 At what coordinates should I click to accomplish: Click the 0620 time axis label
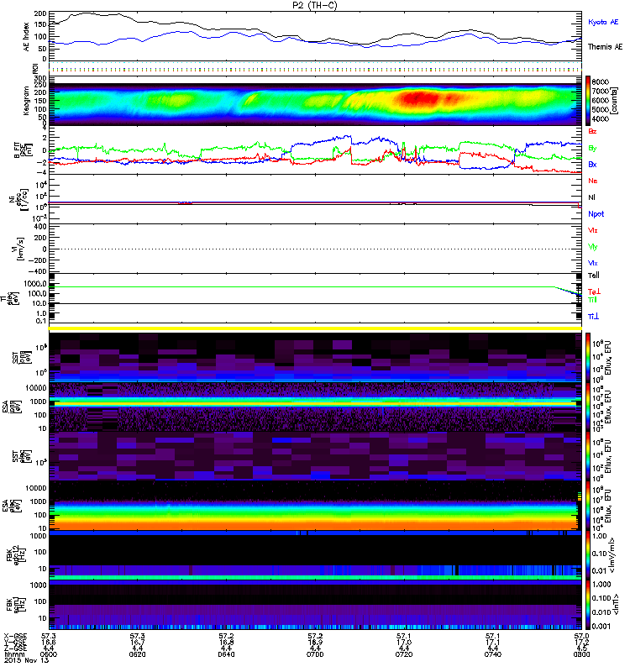pyautogui.click(x=137, y=654)
